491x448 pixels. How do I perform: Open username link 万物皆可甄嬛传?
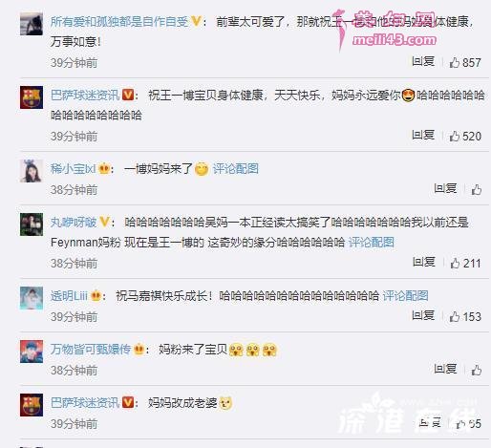[91, 350]
